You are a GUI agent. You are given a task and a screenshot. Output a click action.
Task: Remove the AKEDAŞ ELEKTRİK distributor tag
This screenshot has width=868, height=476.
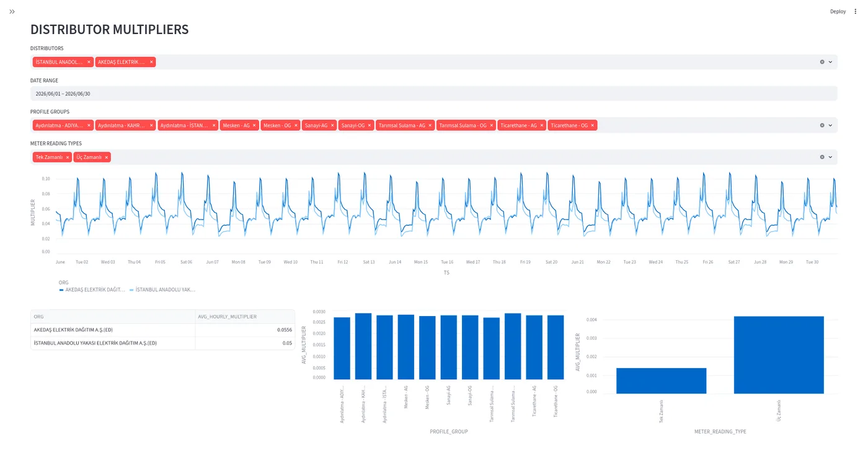[x=151, y=62]
